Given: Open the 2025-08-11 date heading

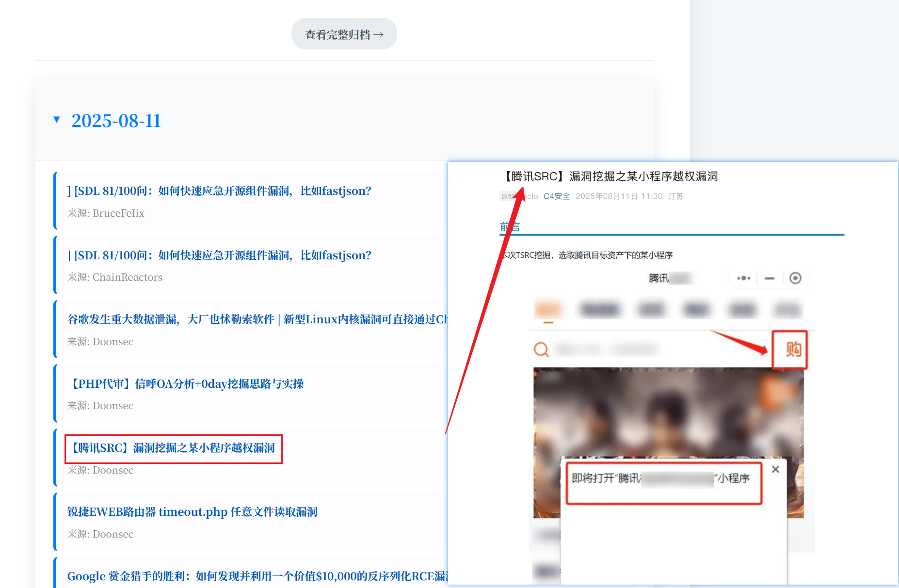Looking at the screenshot, I should (116, 121).
